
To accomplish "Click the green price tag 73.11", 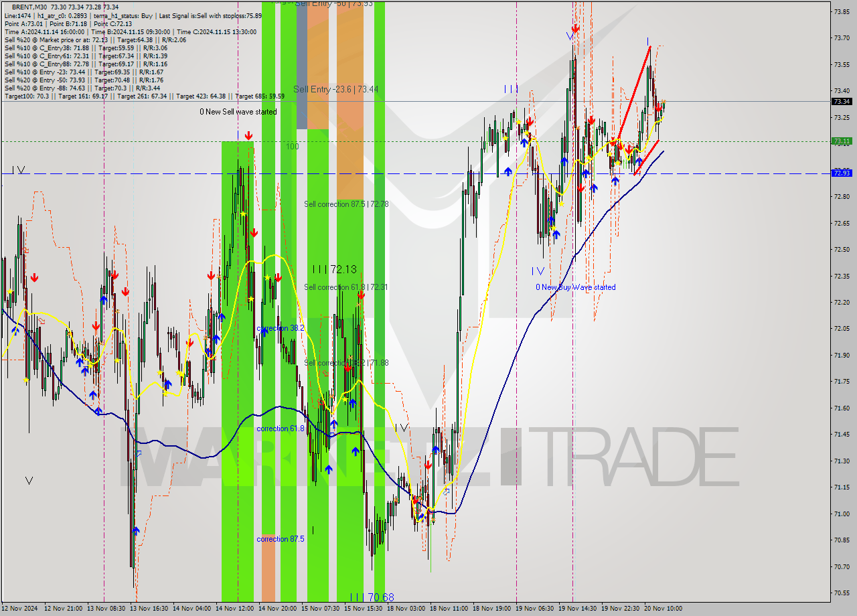I will point(842,141).
